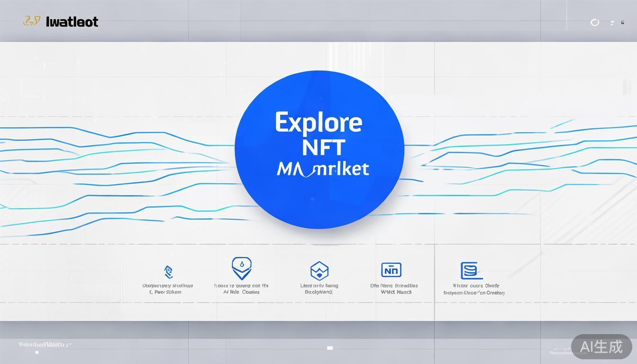This screenshot has height=364, width=637.
Task: Click the stacked database feature icon
Action: (x=471, y=271)
